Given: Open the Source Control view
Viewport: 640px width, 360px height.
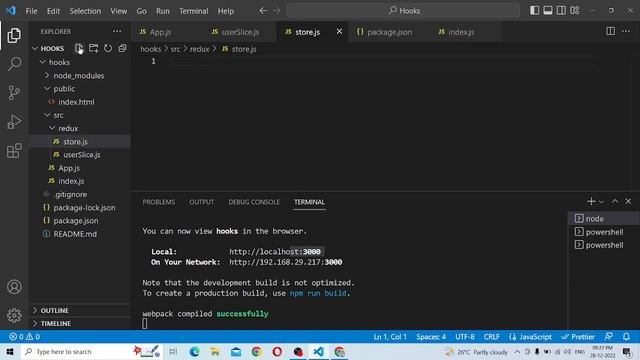Looking at the screenshot, I should [14, 93].
